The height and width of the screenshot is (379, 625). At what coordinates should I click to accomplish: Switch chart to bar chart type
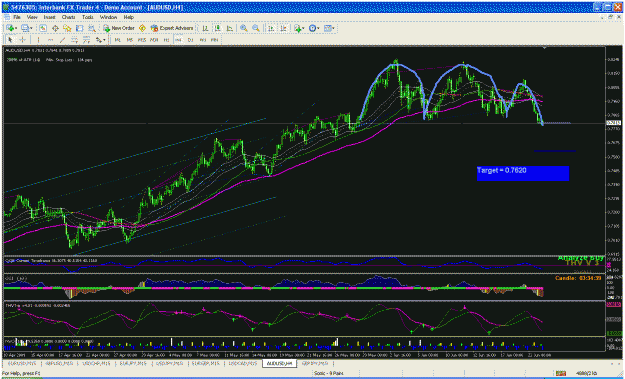pyautogui.click(x=205, y=28)
